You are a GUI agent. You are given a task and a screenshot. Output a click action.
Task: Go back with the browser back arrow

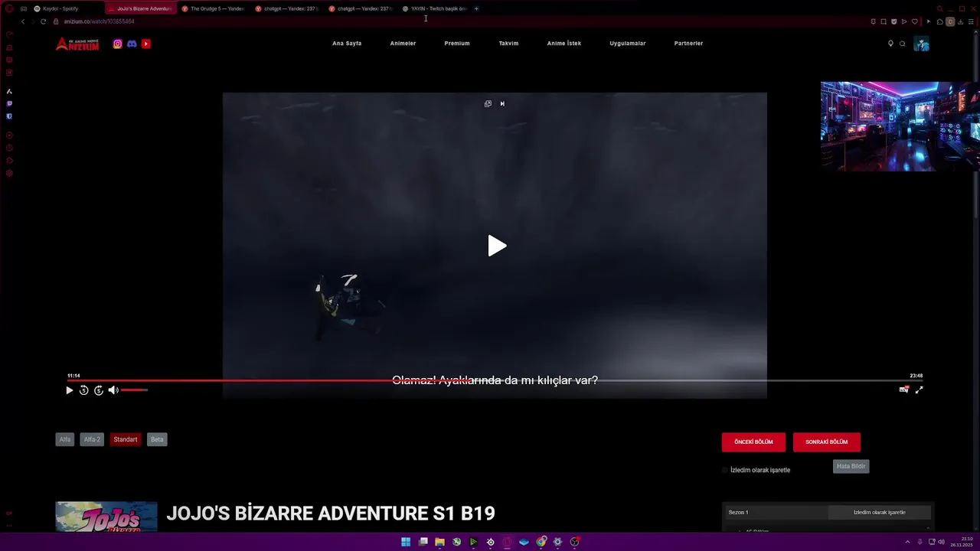click(23, 21)
